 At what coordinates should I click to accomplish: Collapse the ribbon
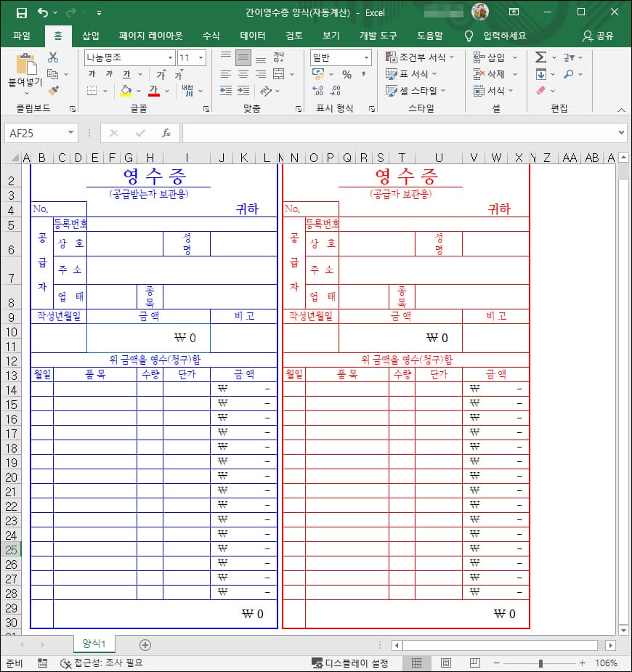coord(621,110)
